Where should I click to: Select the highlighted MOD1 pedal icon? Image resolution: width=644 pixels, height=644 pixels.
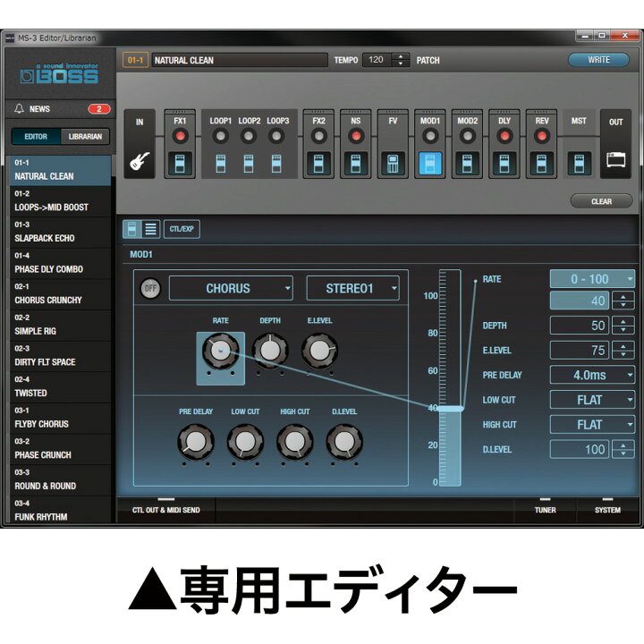[430, 163]
